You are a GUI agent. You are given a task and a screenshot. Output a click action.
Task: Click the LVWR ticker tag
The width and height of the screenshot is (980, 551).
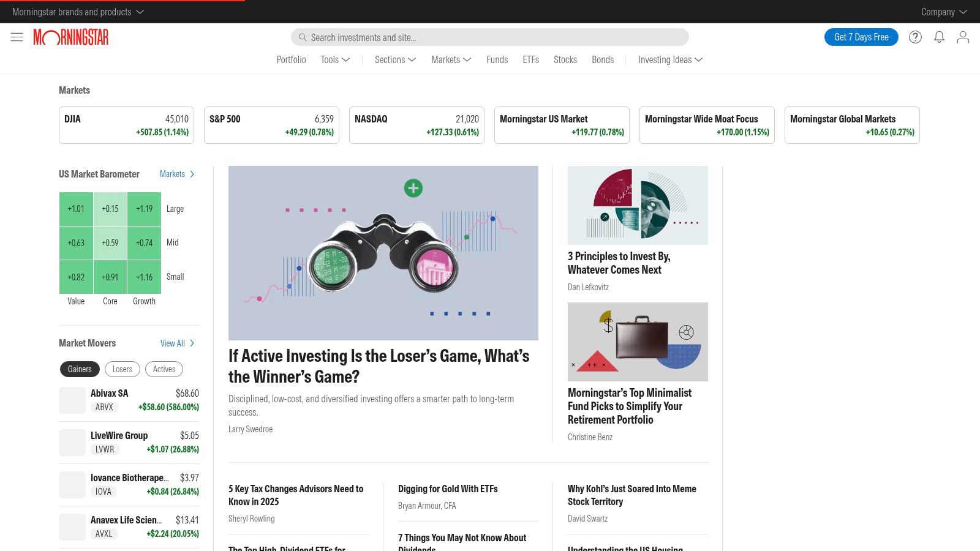click(105, 449)
